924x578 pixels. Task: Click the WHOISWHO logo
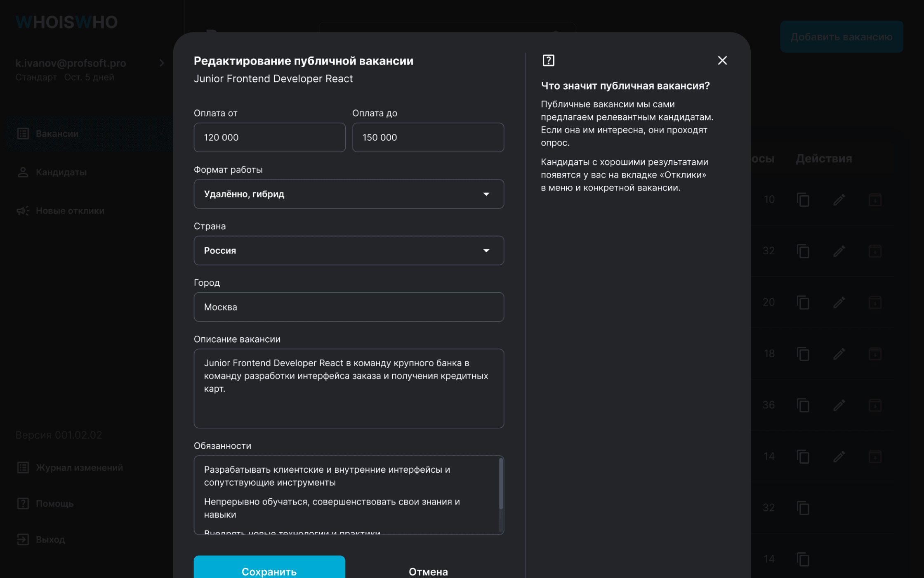click(x=66, y=22)
